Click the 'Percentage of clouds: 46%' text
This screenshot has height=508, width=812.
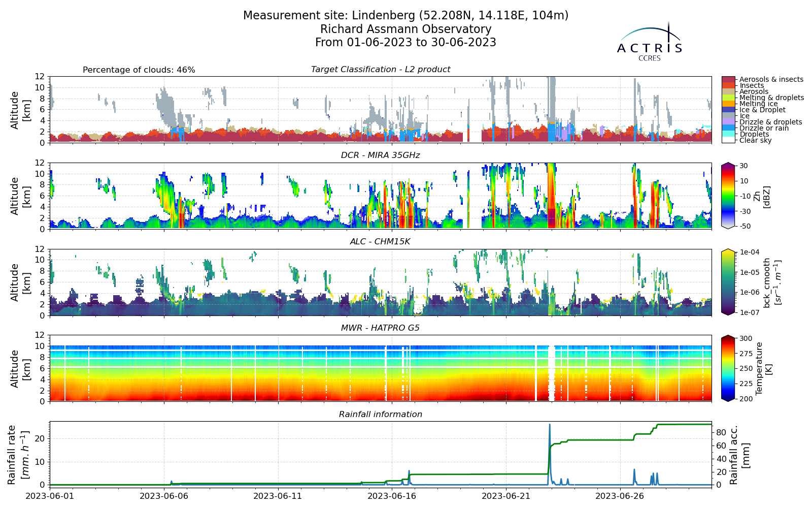[x=139, y=70]
